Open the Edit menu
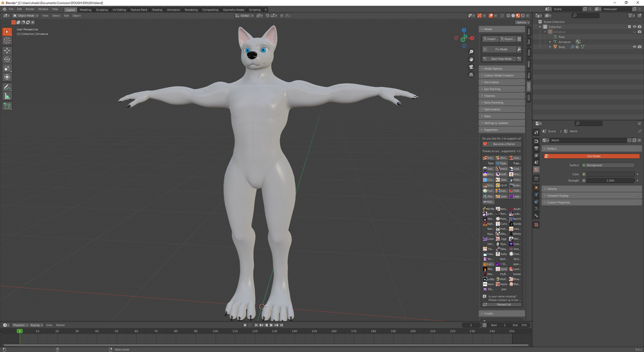The image size is (644, 352). point(19,9)
